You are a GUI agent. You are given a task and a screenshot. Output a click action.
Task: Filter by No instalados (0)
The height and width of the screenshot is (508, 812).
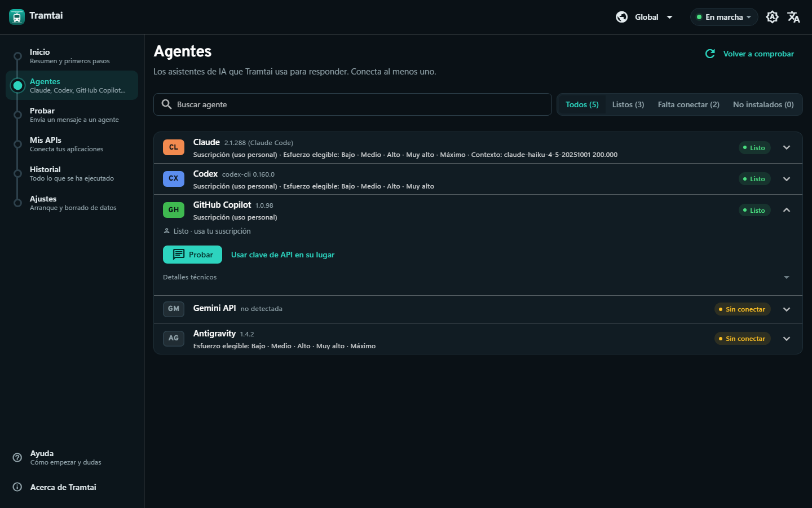pyautogui.click(x=764, y=104)
